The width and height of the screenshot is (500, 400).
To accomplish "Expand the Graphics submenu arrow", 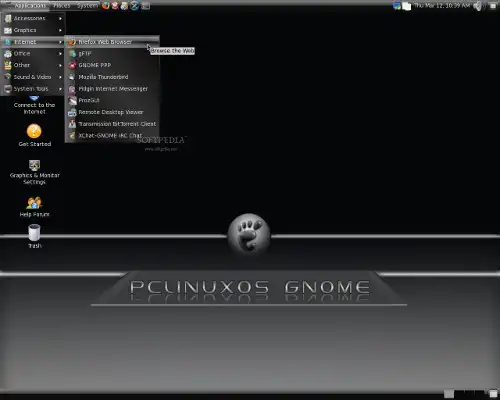I will pos(60,30).
